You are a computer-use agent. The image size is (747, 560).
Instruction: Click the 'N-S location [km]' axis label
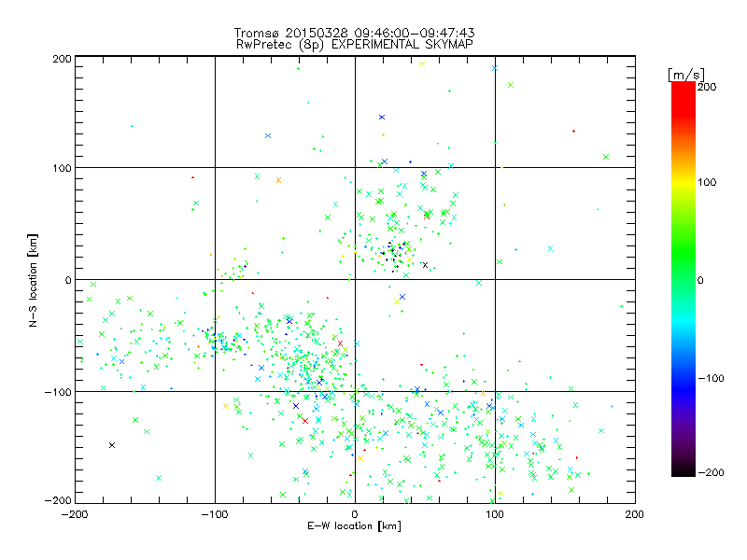[x=33, y=280]
